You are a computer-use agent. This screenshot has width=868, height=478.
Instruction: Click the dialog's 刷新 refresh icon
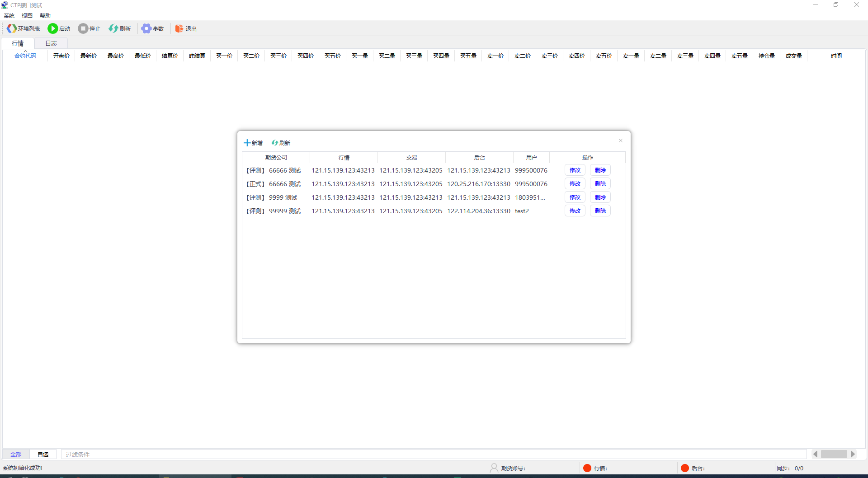(x=274, y=143)
